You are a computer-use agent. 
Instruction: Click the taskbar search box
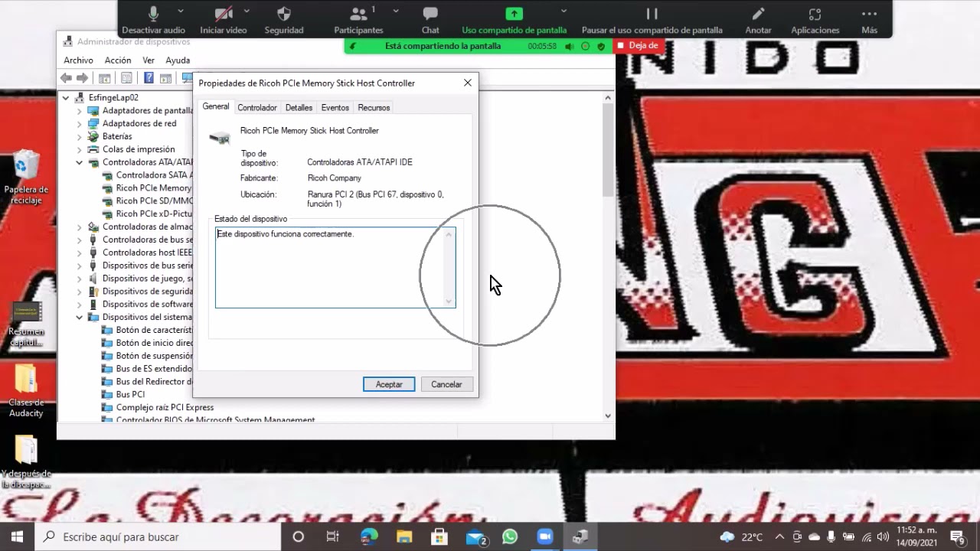tap(158, 536)
